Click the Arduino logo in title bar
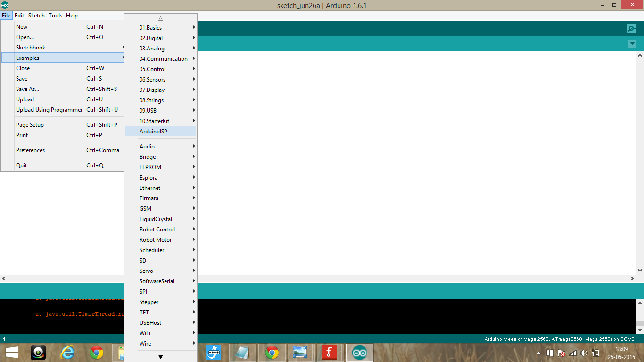The width and height of the screenshot is (644, 362). tap(5, 5)
